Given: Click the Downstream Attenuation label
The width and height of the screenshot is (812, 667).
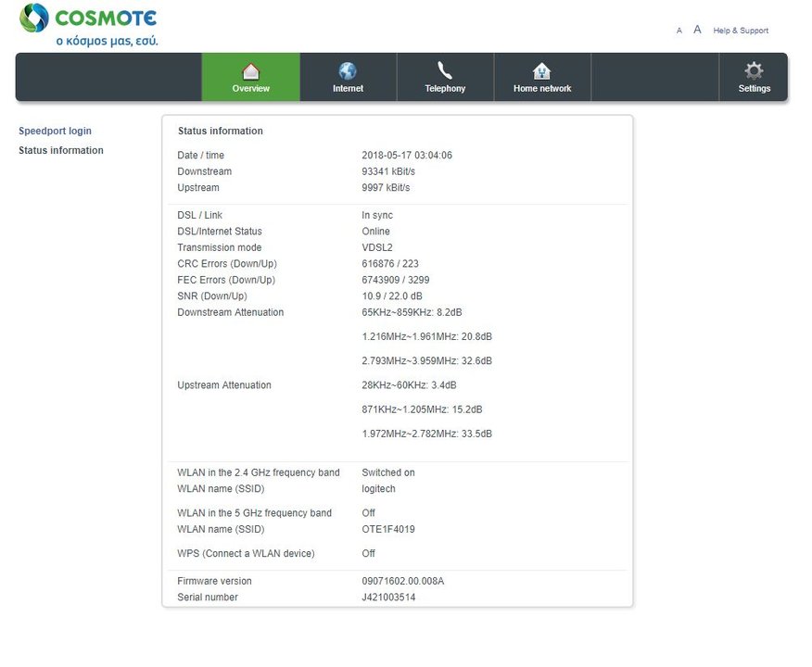Looking at the screenshot, I should (231, 312).
